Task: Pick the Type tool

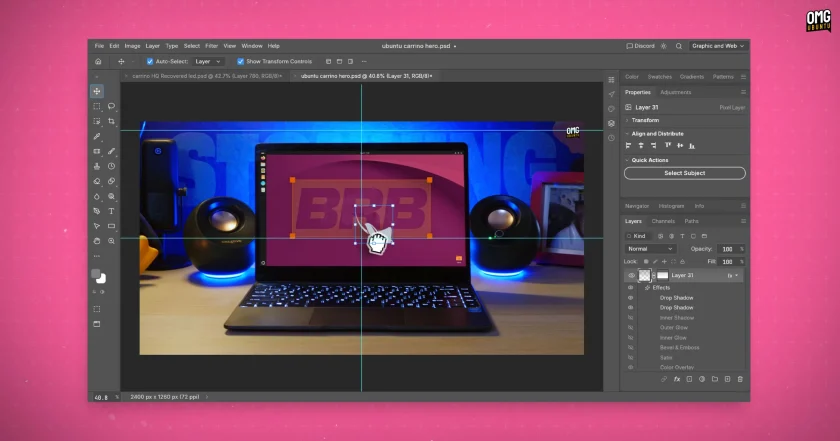Action: pyautogui.click(x=111, y=211)
